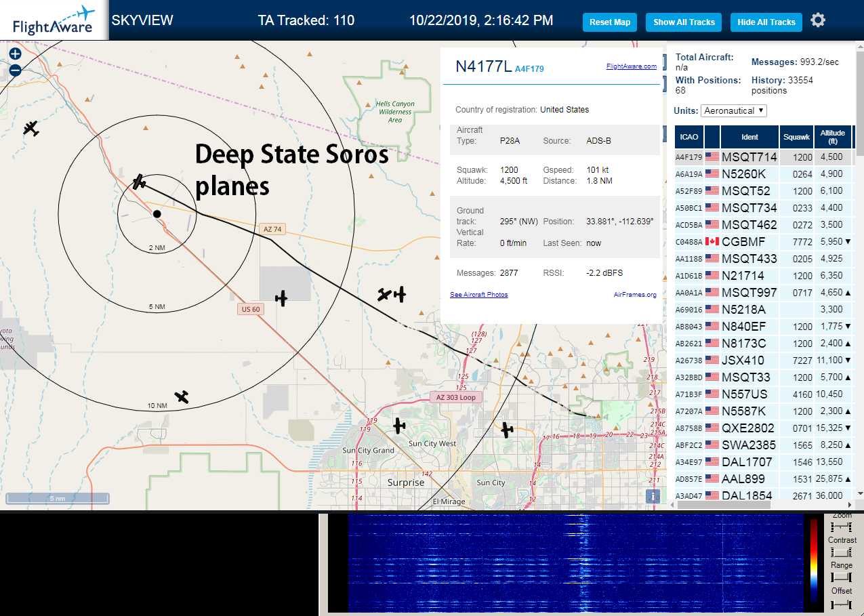Sort table by Squawk column header
864x616 pixels.
pyautogui.click(x=796, y=137)
